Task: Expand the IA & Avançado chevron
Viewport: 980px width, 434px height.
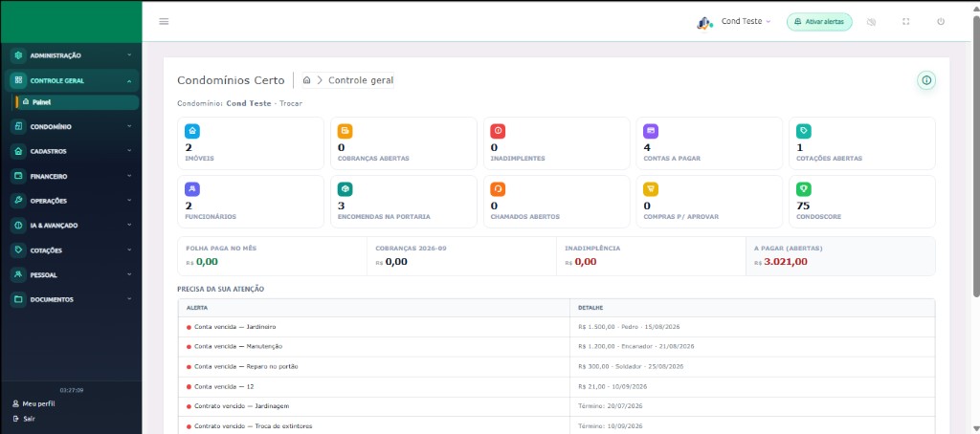Action: 129,225
